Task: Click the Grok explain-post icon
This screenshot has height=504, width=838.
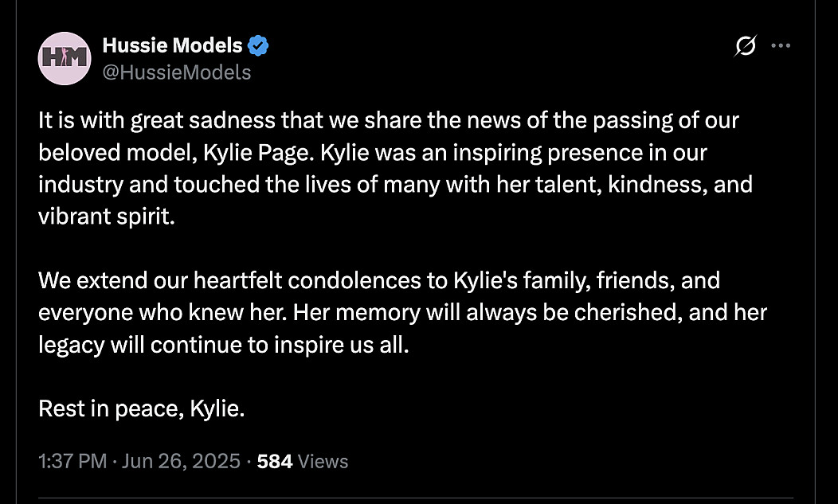Action: 744,47
